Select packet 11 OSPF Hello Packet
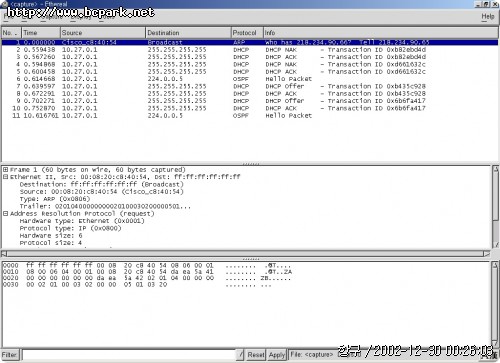Viewport: 500px width, 363px height. [x=250, y=116]
